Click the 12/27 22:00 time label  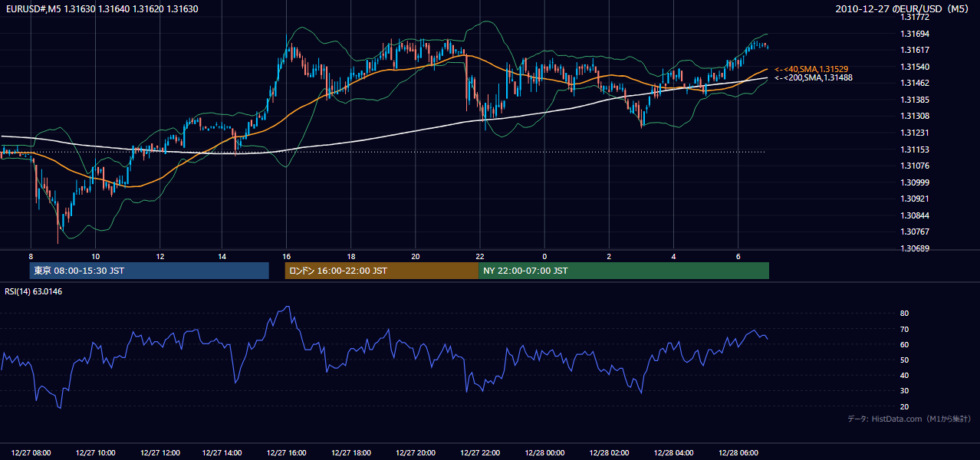click(480, 453)
